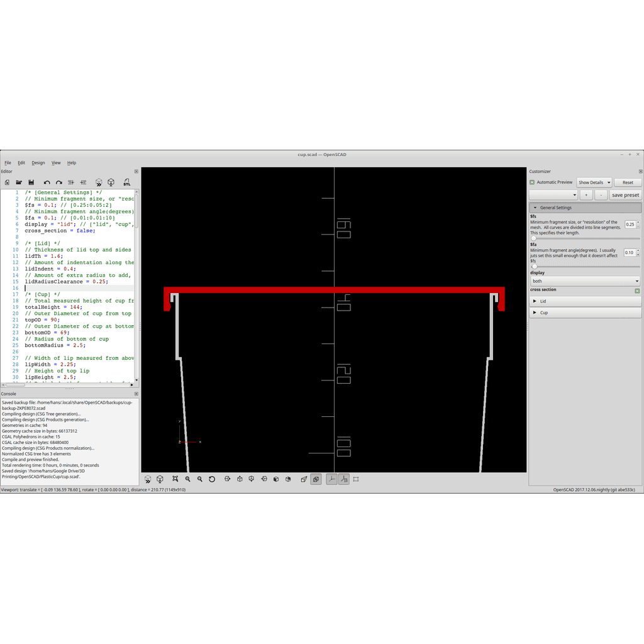Expand the Lid section
Viewport: 644px width, 644px height.
click(585, 301)
